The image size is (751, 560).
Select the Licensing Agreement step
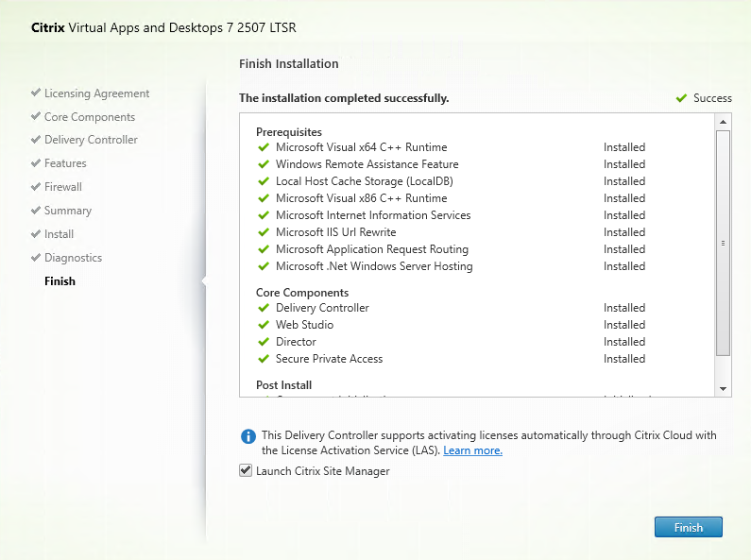(x=96, y=93)
